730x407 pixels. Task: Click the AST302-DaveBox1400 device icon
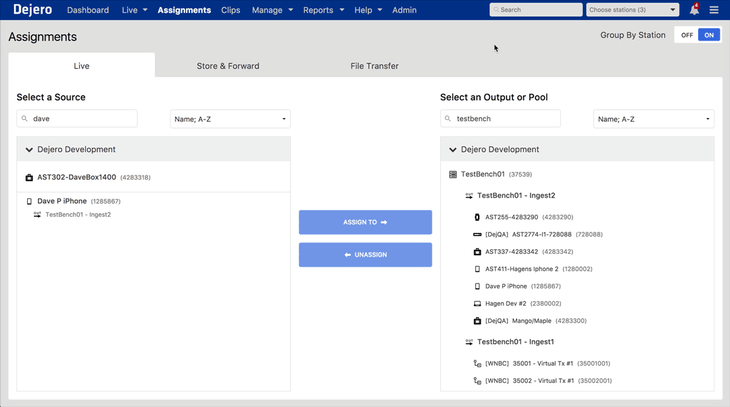click(x=29, y=177)
